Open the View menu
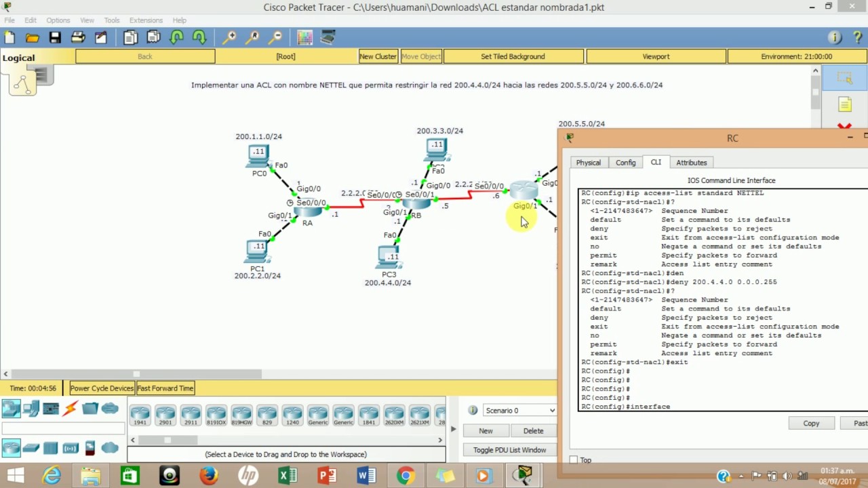The width and height of the screenshot is (868, 488). click(87, 20)
